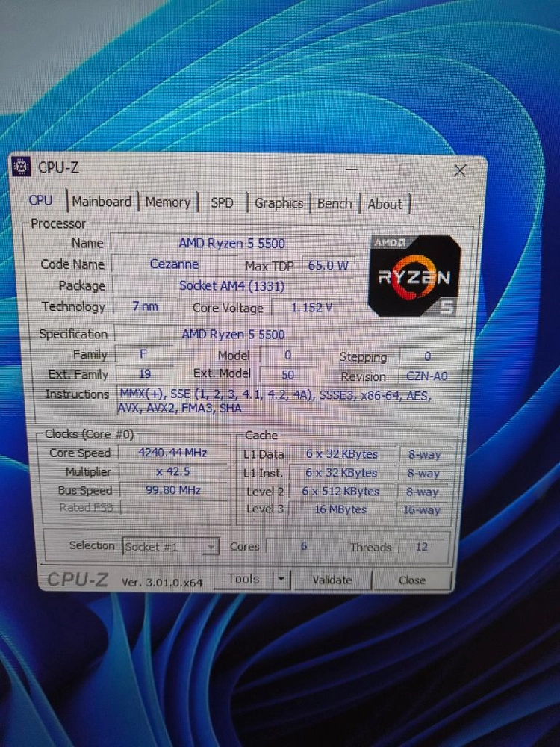This screenshot has height=747, width=560.
Task: Open the Socket #1 selection dropdown
Action: [x=170, y=547]
